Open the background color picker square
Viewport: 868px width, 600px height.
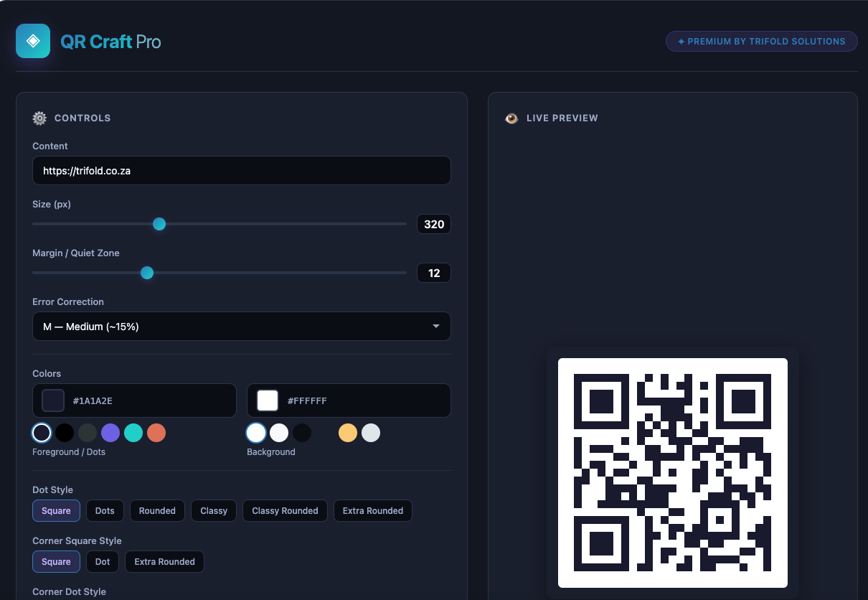point(268,400)
